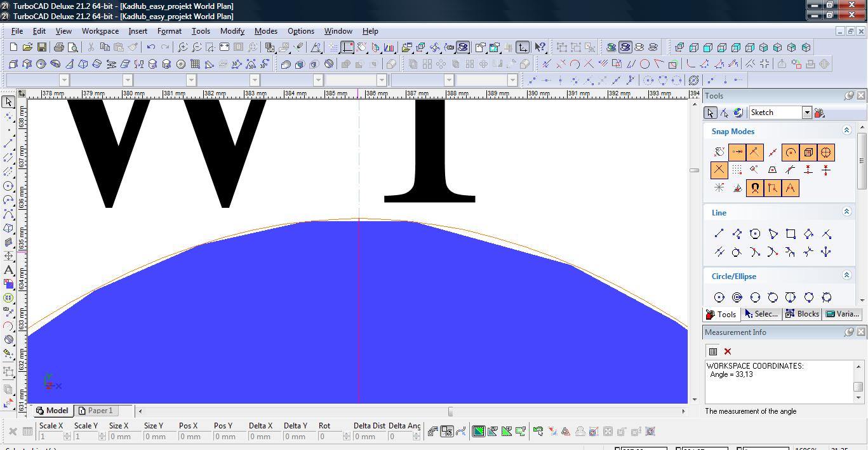Collapse the Circle/Ellipse section
Screen dimensions: 868x450
[846, 275]
